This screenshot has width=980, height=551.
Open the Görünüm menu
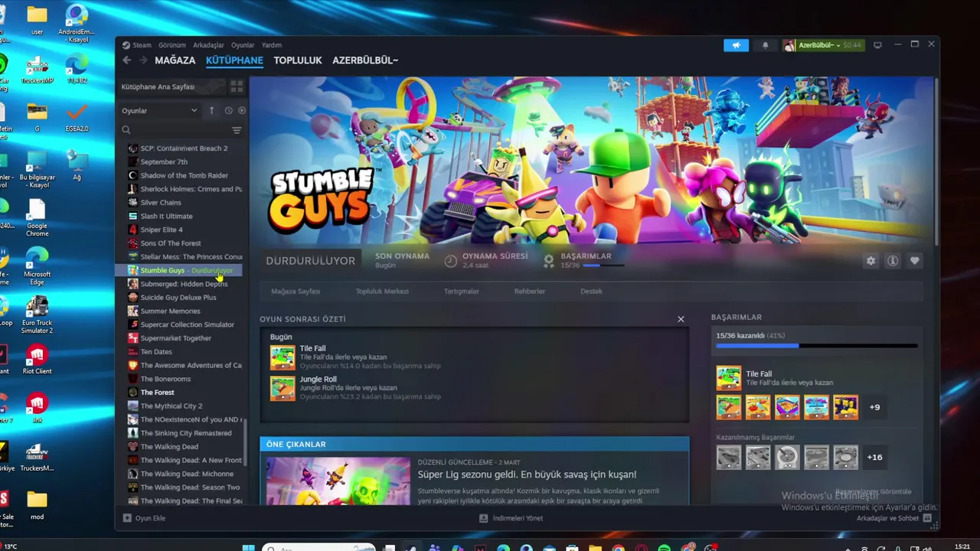pos(172,45)
